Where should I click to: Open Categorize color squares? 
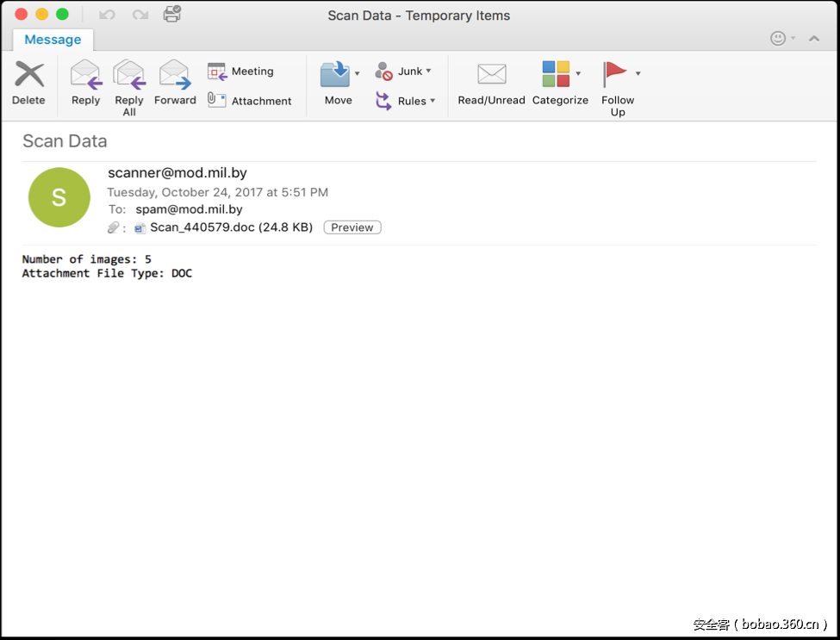[556, 75]
